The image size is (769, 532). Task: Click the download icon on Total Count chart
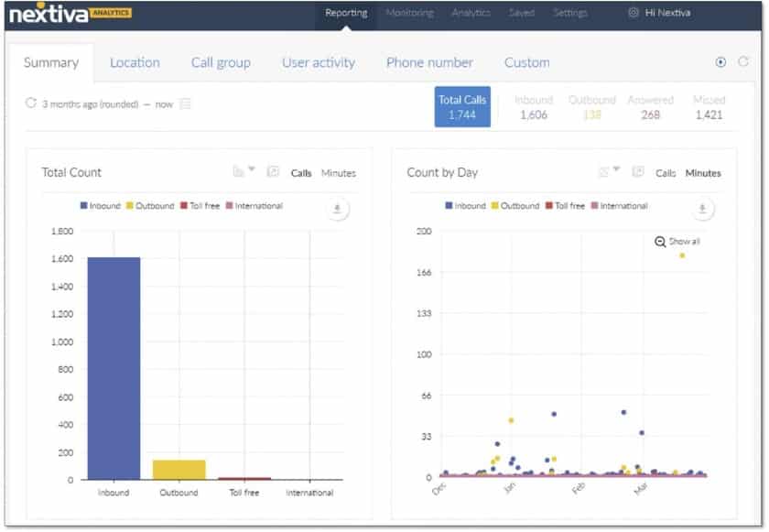coord(337,207)
